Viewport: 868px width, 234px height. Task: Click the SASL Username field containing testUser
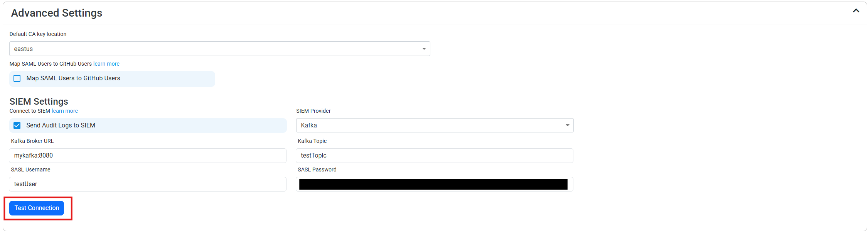pyautogui.click(x=148, y=184)
